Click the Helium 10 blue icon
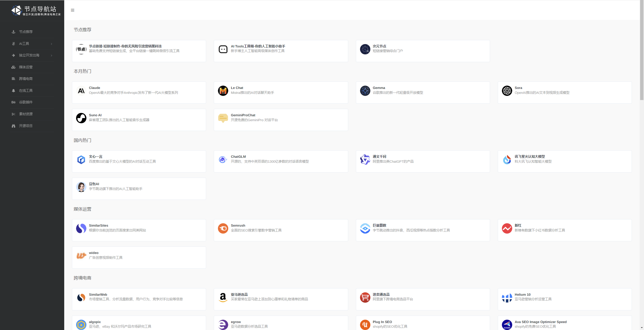Image resolution: width=644 pixels, height=330 pixels. coord(507,298)
